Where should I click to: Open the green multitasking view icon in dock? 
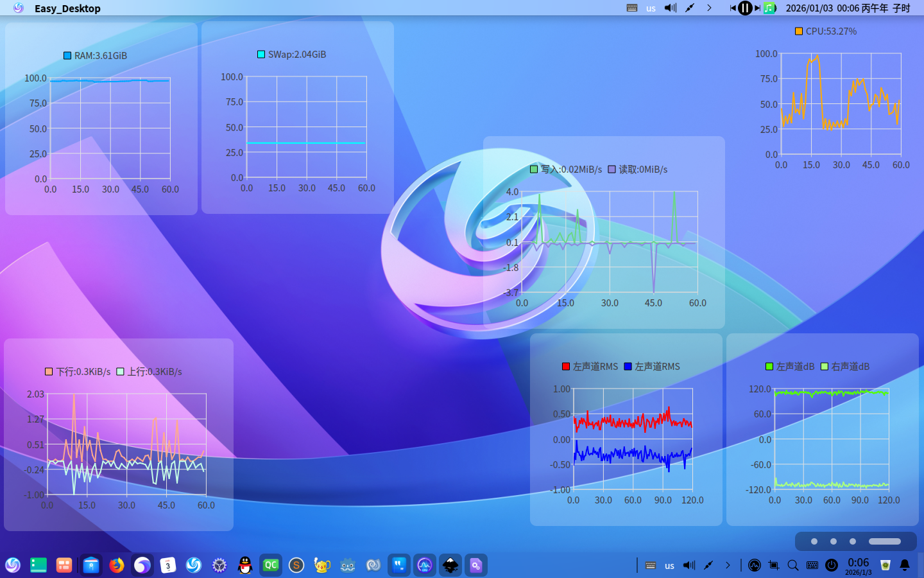pos(38,565)
